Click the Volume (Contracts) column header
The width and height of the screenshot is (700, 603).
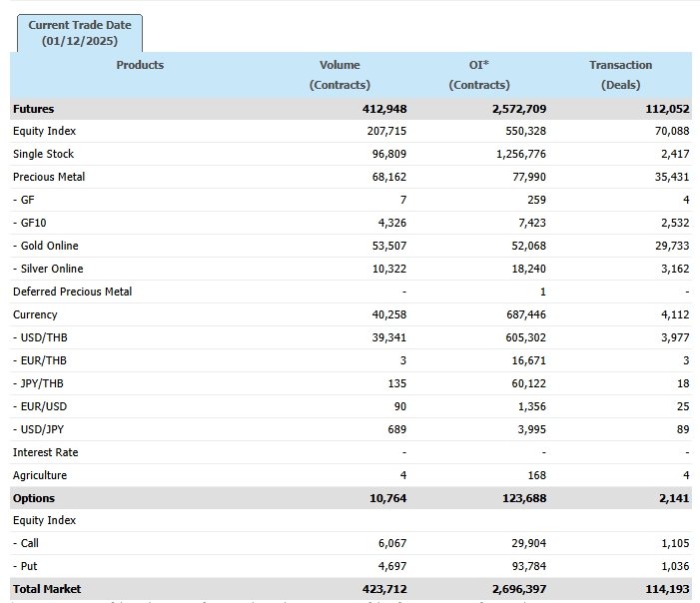point(340,75)
